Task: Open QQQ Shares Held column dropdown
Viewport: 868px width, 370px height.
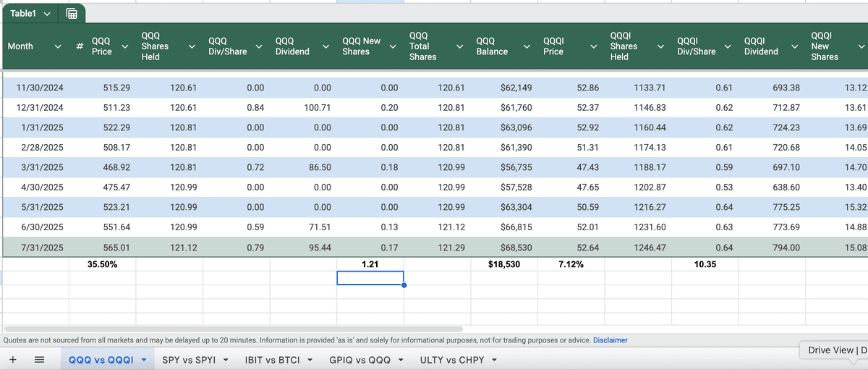Action: pyautogui.click(x=191, y=46)
